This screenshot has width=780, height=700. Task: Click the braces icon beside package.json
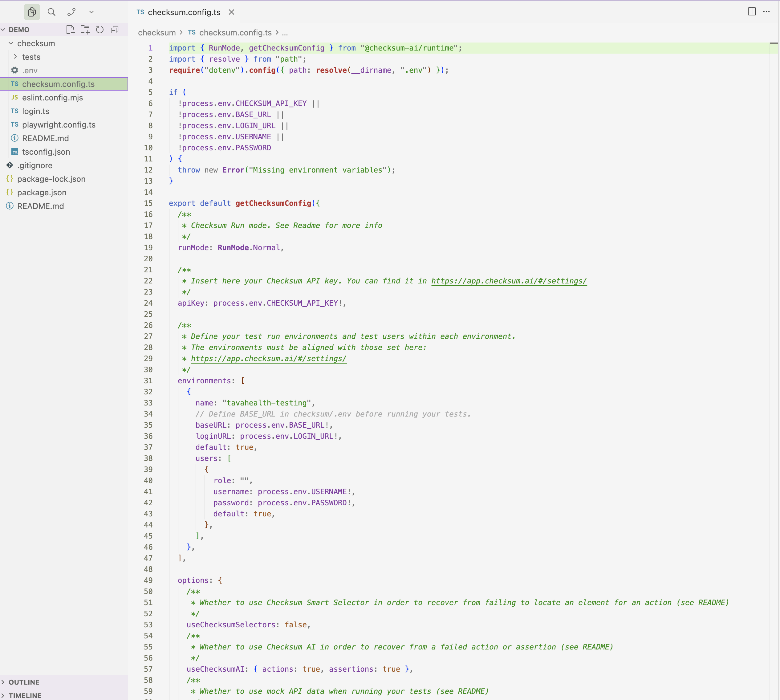pos(10,192)
